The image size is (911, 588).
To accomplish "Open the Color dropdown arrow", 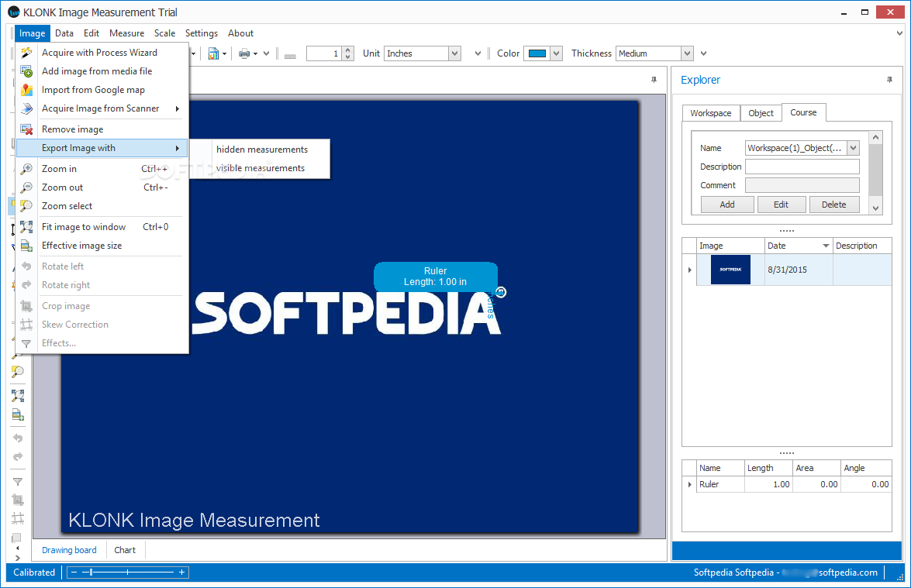I will (557, 53).
